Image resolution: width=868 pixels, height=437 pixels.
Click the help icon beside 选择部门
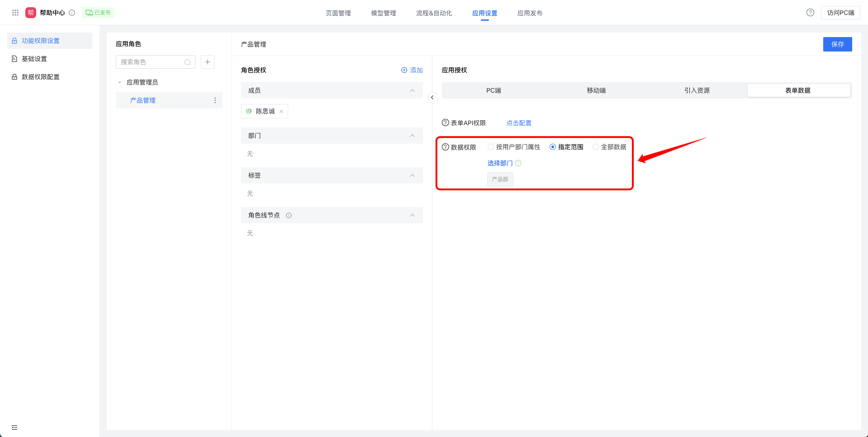pos(518,163)
